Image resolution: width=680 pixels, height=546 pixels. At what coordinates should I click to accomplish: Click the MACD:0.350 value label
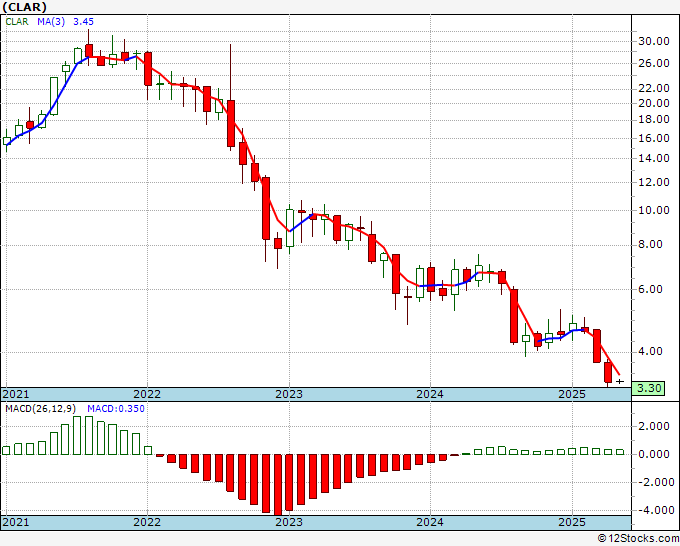(116, 409)
